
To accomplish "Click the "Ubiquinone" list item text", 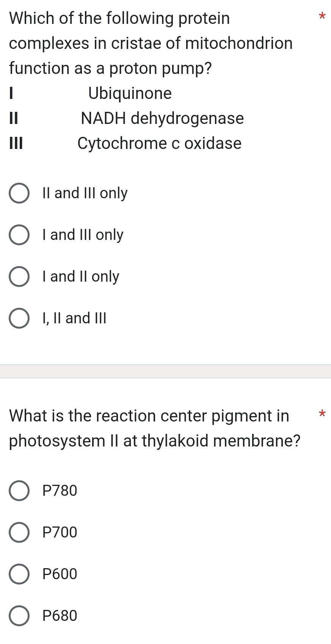I will [x=130, y=93].
